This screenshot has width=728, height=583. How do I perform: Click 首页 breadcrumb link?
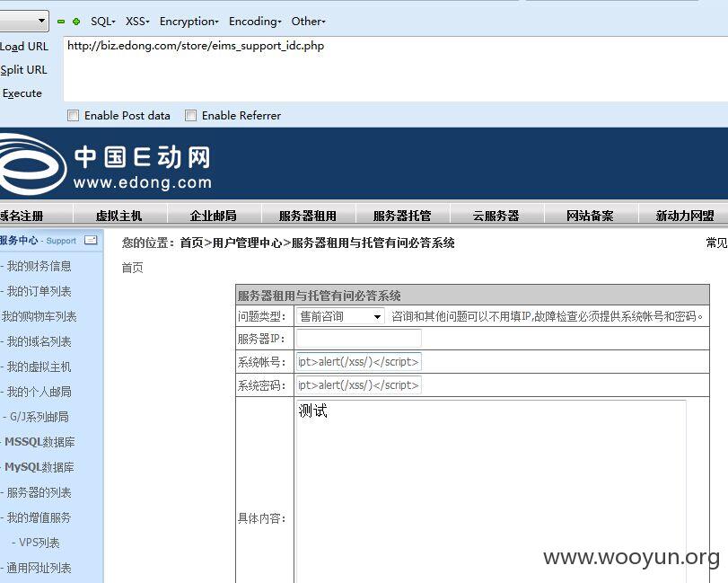(x=191, y=243)
